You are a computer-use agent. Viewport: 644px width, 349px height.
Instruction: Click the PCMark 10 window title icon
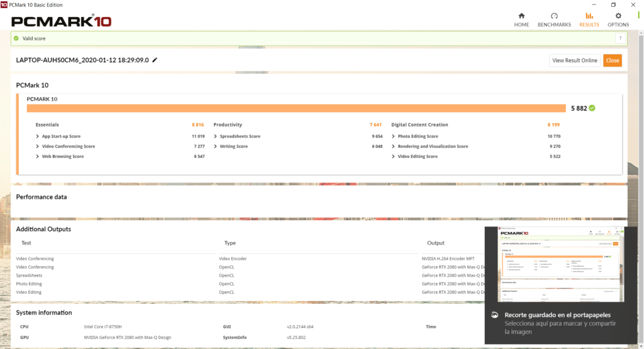tap(4, 4)
